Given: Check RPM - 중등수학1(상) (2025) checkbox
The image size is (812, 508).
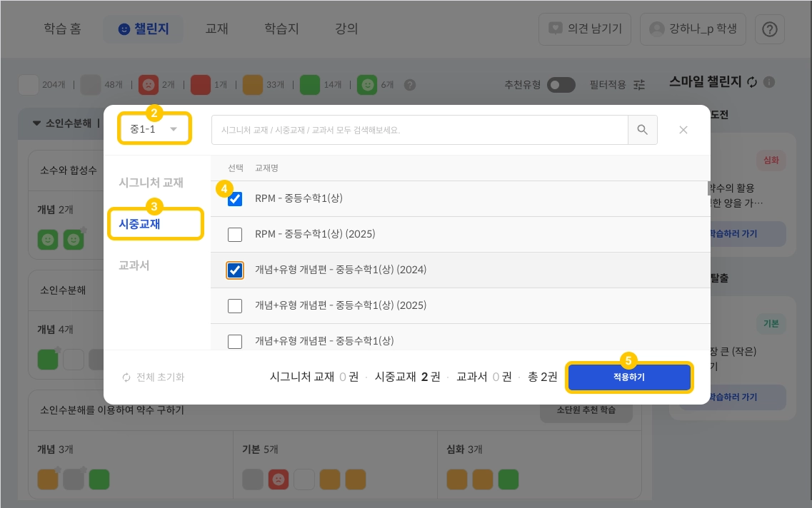Looking at the screenshot, I should (234, 234).
